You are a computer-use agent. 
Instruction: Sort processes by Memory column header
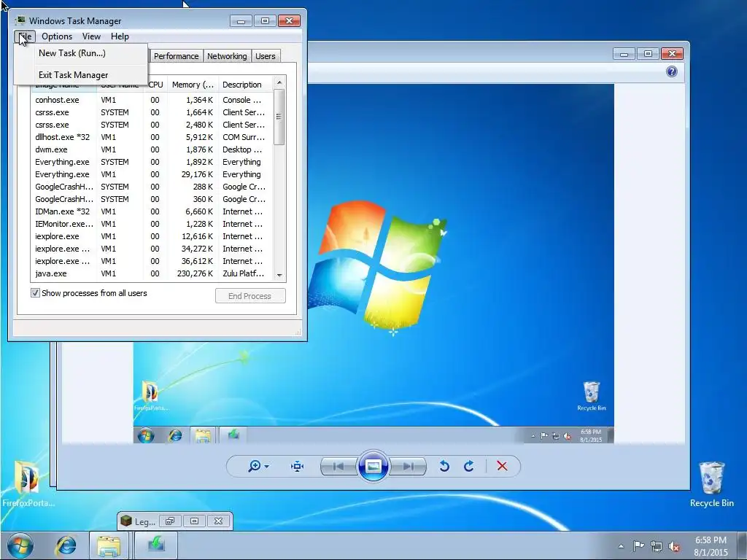(193, 85)
